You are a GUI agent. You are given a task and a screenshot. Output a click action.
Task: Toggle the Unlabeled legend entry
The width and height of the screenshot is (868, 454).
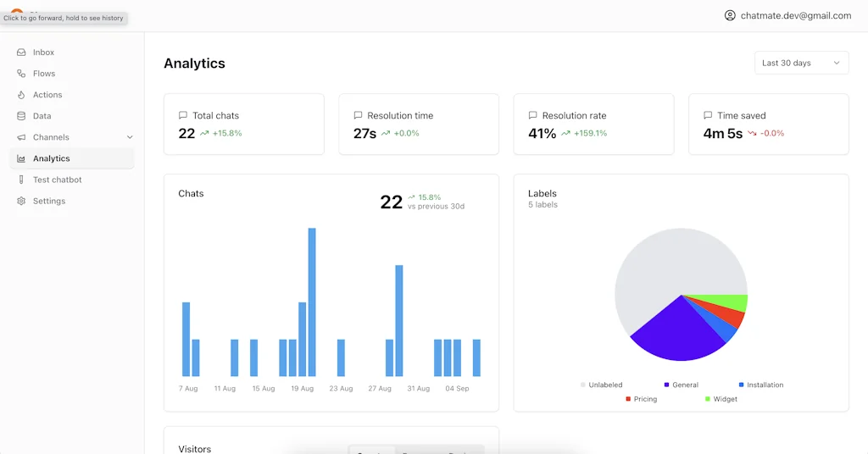click(x=601, y=385)
